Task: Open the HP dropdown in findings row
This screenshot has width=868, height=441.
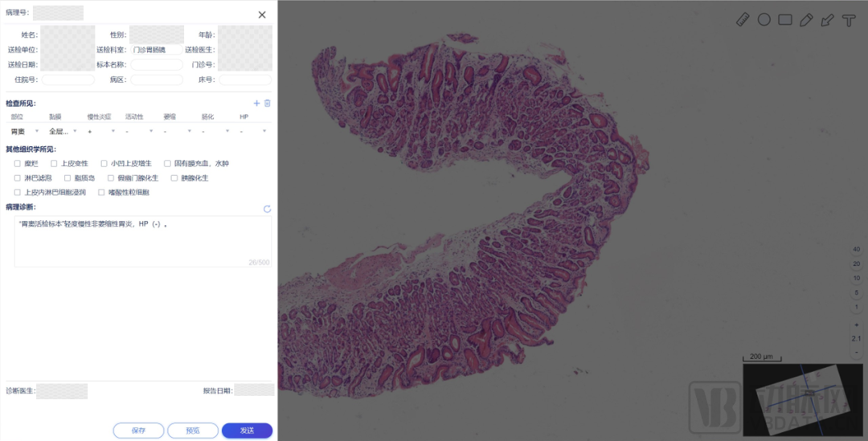Action: [253, 131]
